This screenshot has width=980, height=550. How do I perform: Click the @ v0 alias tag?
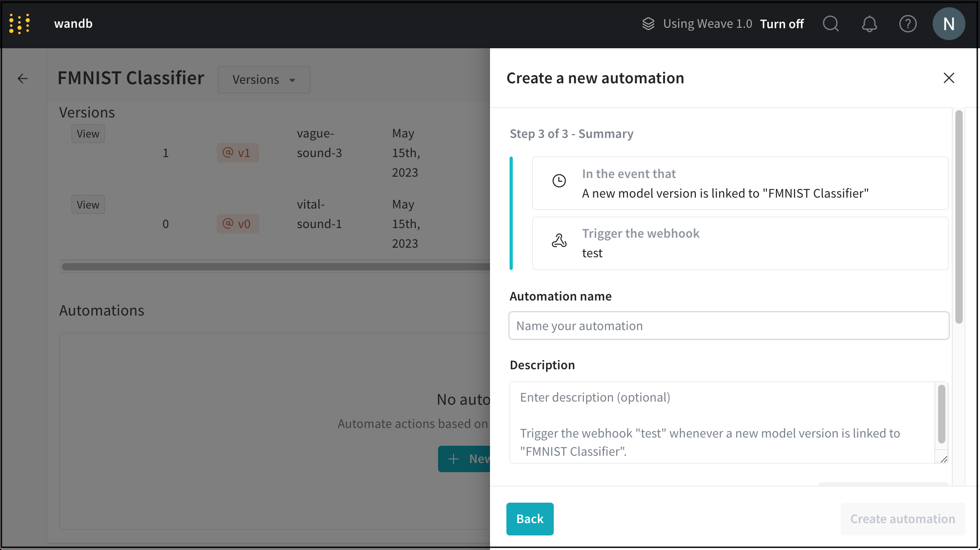coord(237,224)
